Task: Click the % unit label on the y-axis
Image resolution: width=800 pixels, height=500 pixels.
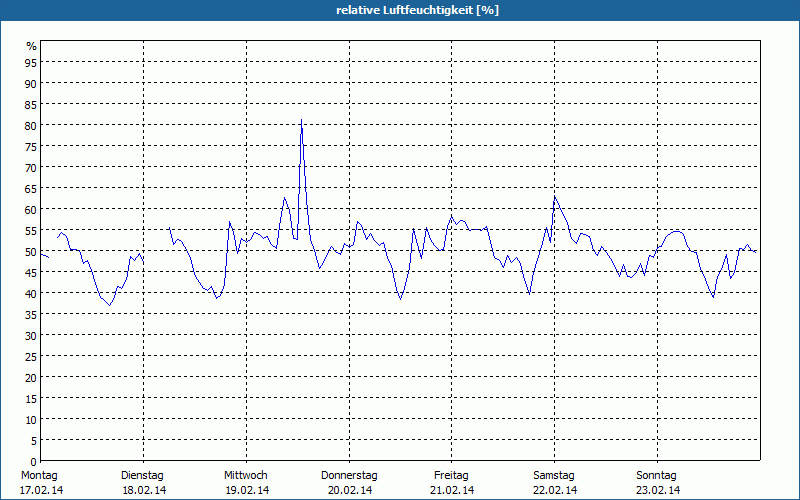Action: pyautogui.click(x=31, y=46)
